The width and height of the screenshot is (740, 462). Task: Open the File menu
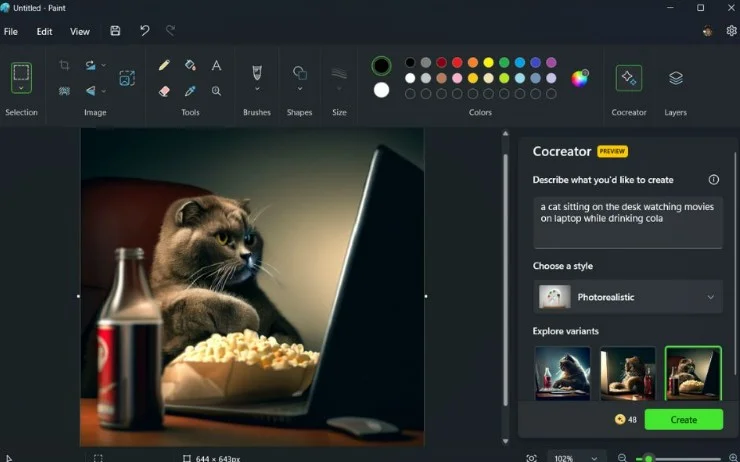coord(11,32)
